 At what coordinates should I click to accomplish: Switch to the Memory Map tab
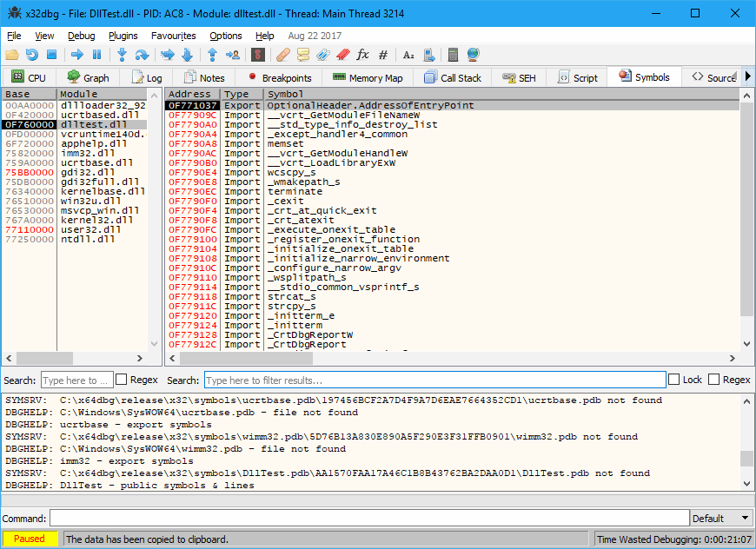tap(368, 76)
